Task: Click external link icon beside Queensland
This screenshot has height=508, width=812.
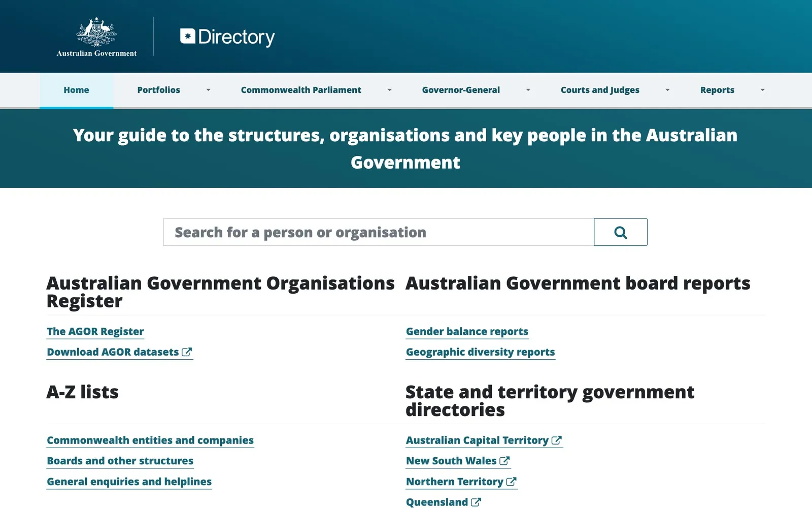Action: click(x=476, y=502)
